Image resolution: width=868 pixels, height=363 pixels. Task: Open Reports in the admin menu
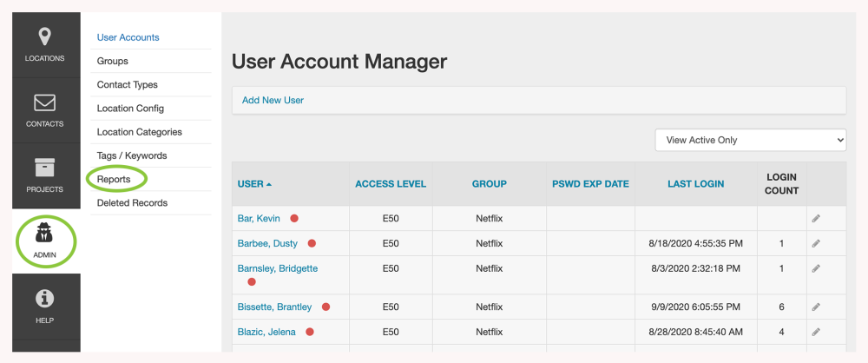point(114,179)
